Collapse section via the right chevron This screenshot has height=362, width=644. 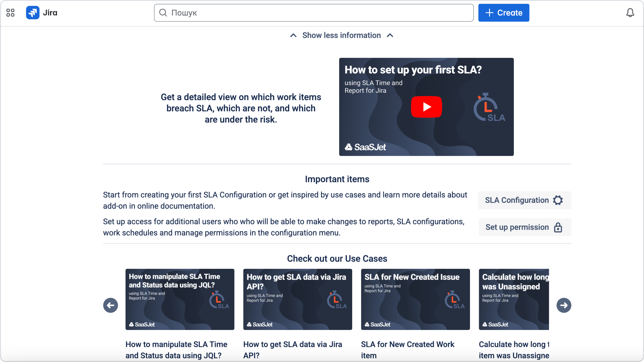tap(390, 36)
